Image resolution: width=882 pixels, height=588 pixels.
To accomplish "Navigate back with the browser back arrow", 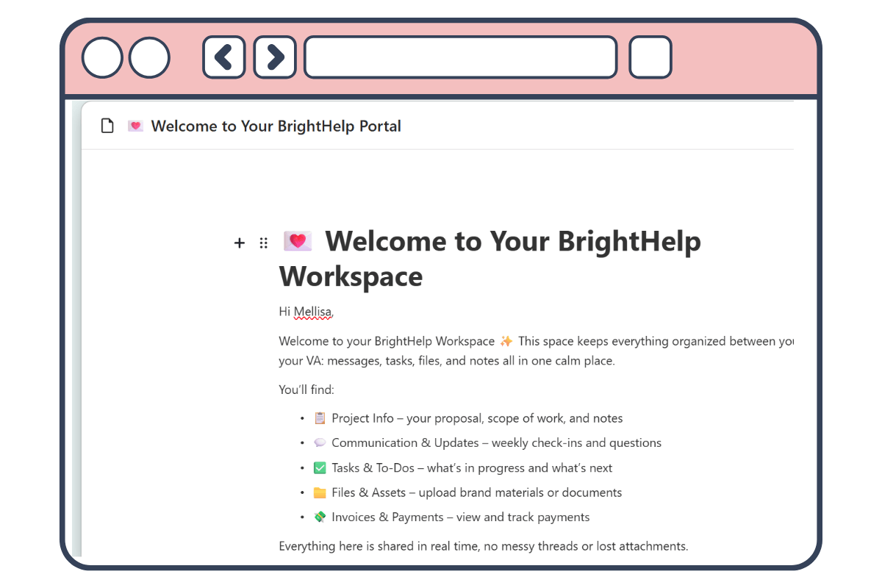I will pos(223,57).
